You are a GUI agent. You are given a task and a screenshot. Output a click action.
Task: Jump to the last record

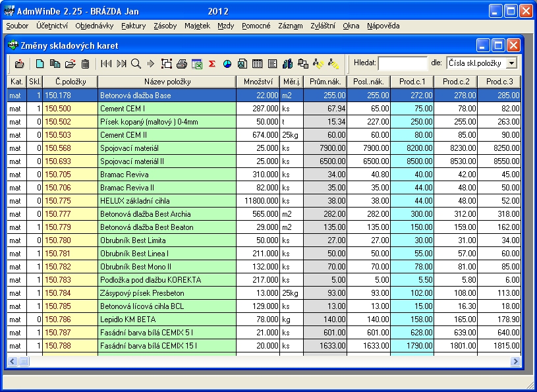click(x=121, y=64)
